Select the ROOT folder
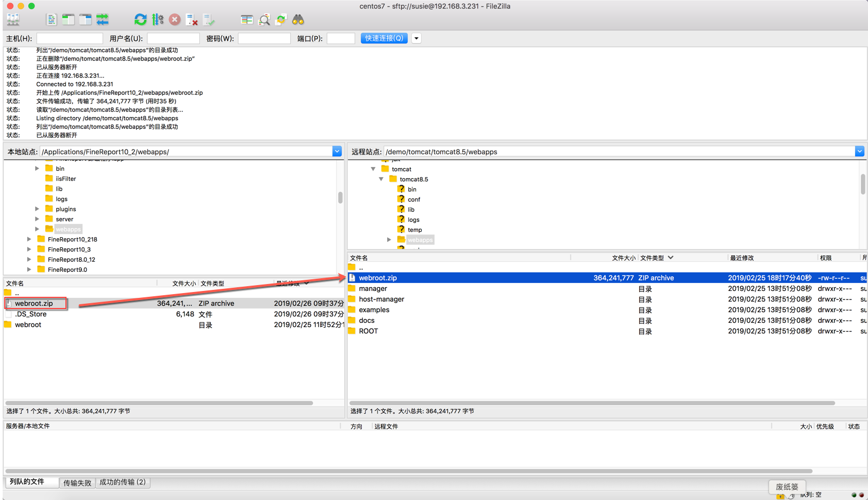The image size is (868, 500). point(607,331)
